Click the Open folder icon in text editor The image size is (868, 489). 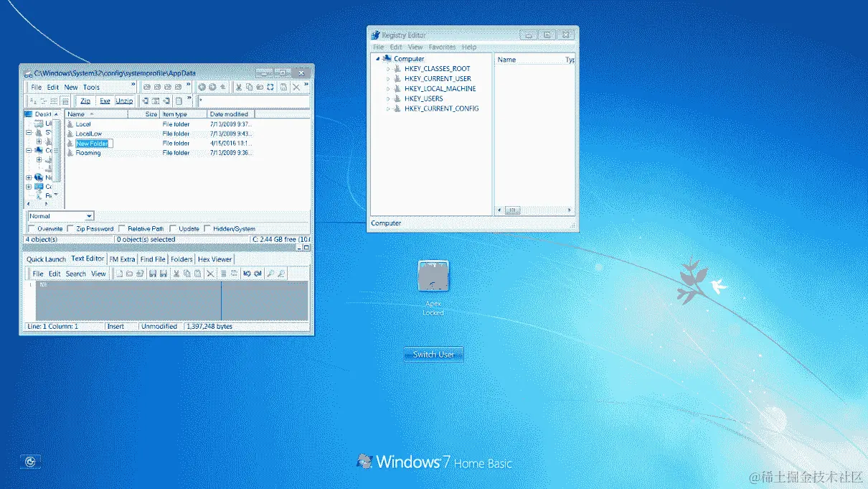click(x=129, y=274)
